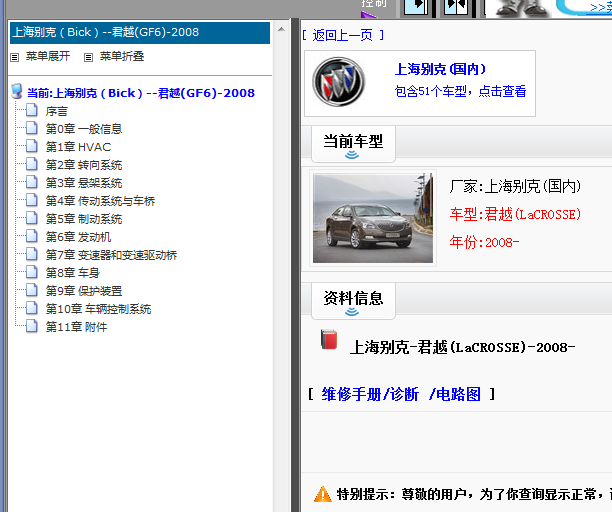
Task: Open the 上海别克(国内) brand link
Action: tap(441, 69)
